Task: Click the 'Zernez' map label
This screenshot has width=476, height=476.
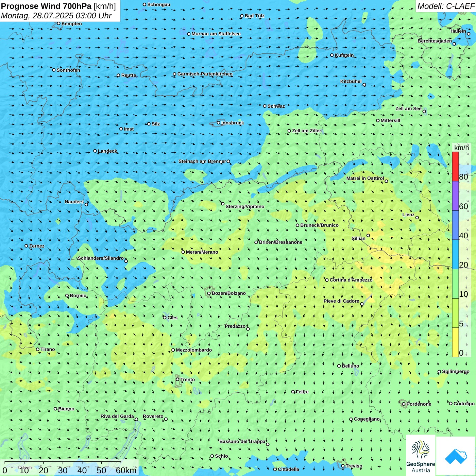Action: [x=37, y=246]
